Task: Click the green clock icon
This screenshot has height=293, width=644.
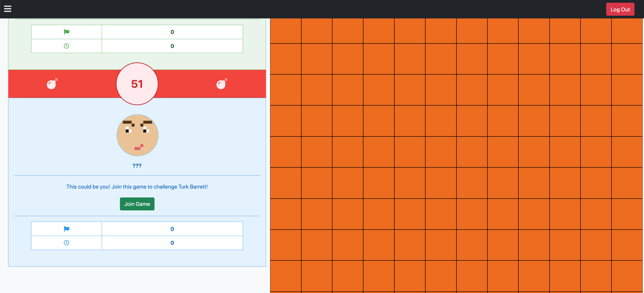Action: pos(66,46)
